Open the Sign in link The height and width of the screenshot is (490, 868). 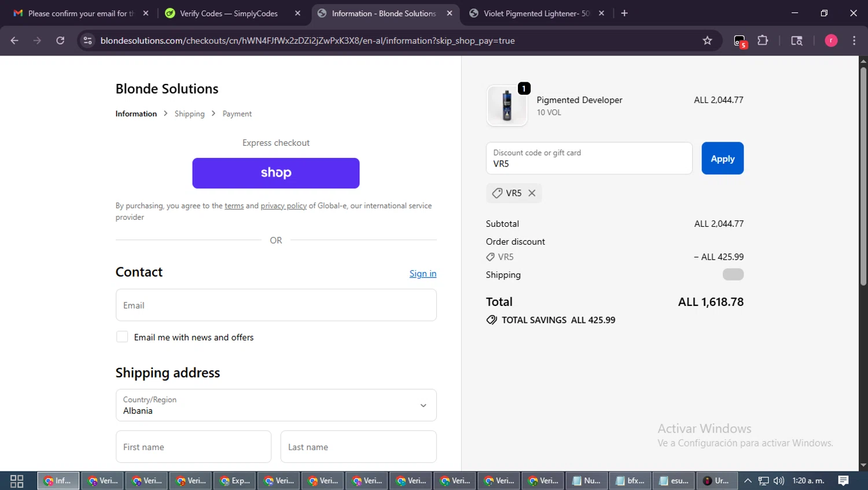[x=423, y=274]
